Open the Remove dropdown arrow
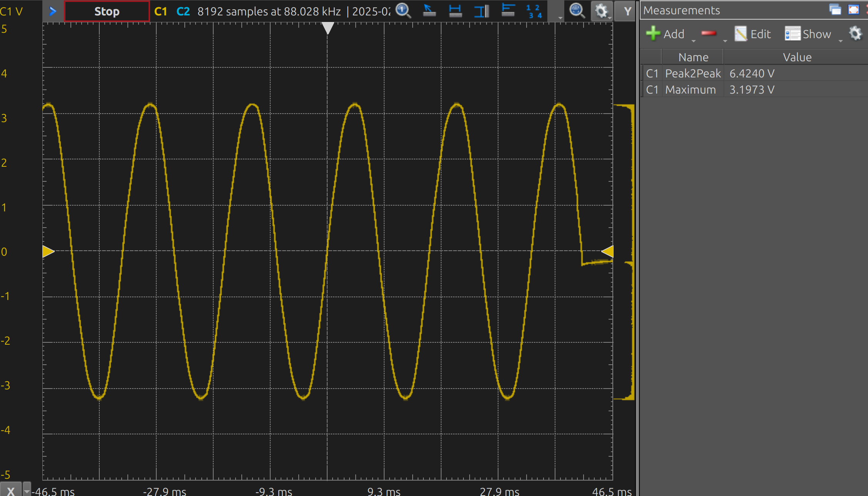 725,40
